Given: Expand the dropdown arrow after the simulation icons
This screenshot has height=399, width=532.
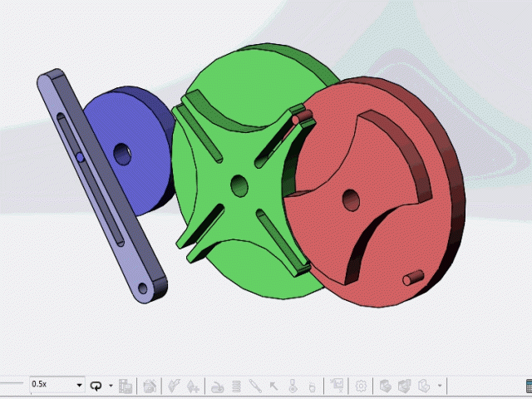Looking at the screenshot, I should click(x=440, y=386).
